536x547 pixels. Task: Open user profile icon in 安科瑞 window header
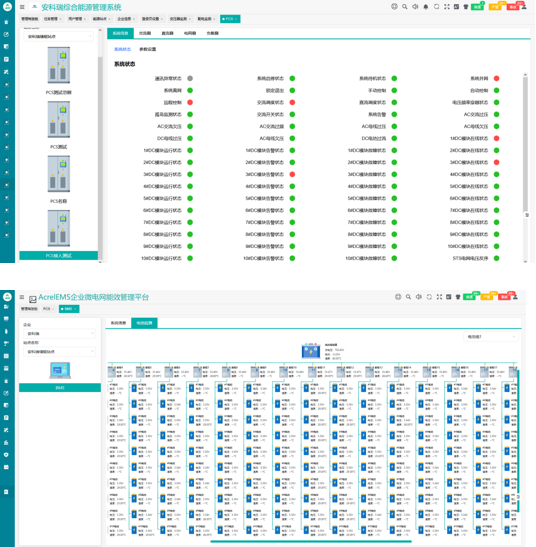point(524,7)
